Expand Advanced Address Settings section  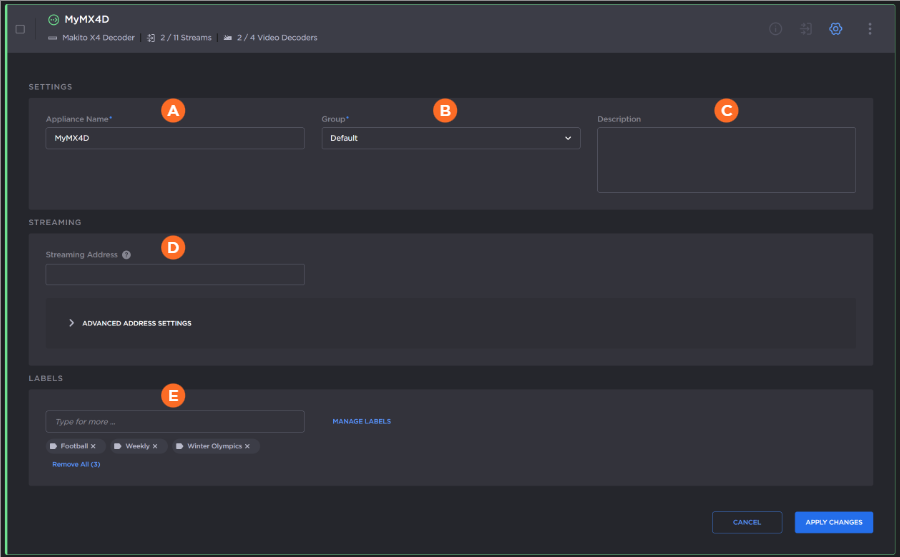tap(130, 323)
